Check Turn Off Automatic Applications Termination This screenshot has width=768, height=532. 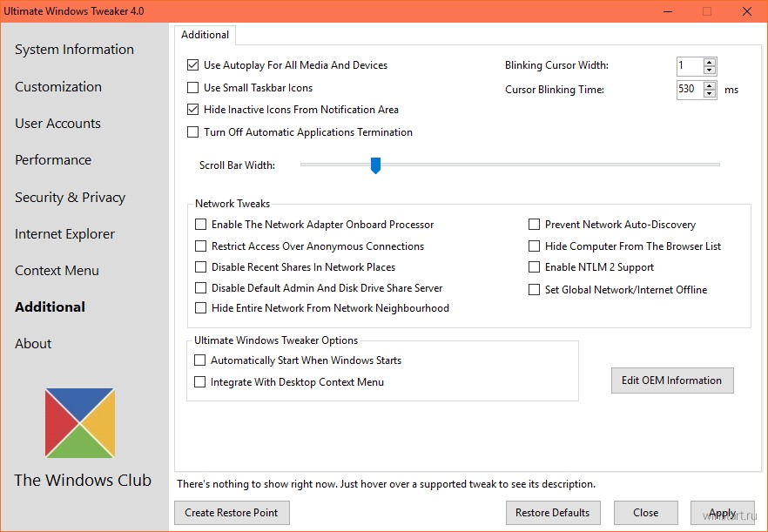[193, 132]
